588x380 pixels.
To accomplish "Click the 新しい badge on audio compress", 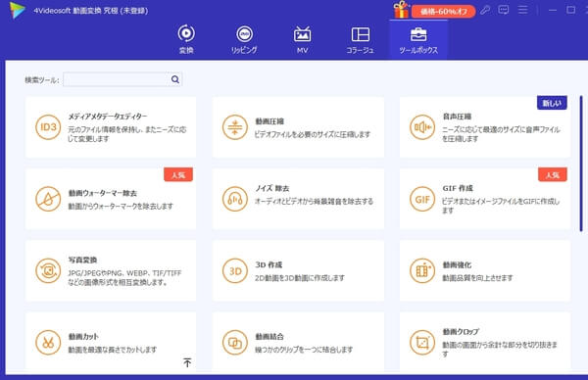I will point(552,103).
